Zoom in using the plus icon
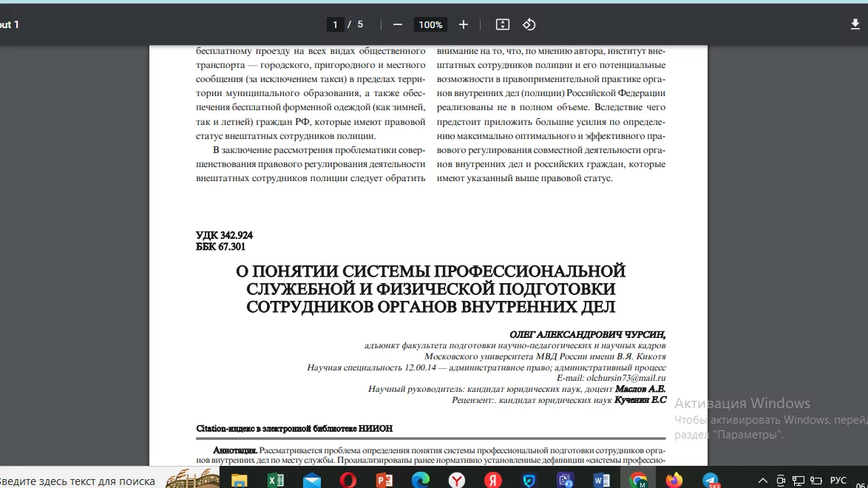 coord(463,24)
